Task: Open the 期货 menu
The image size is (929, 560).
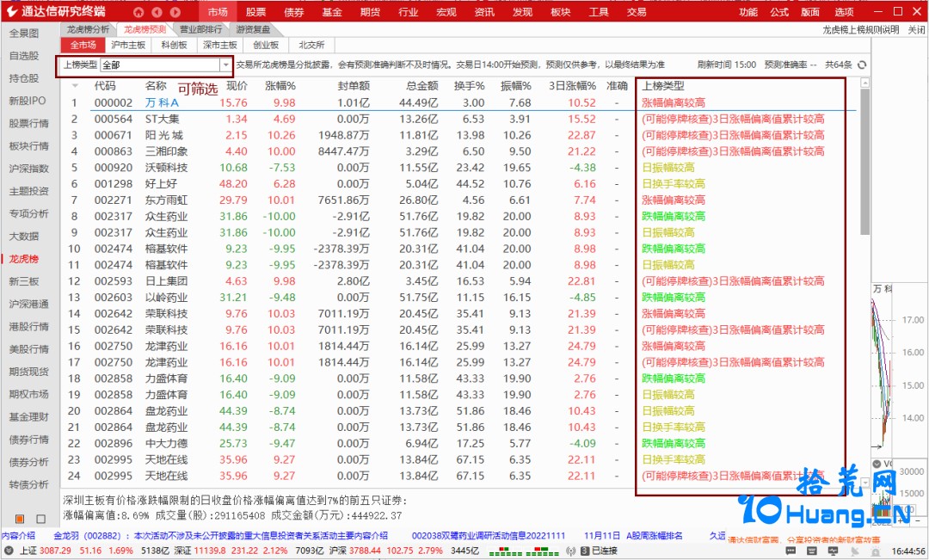Action: [x=370, y=12]
